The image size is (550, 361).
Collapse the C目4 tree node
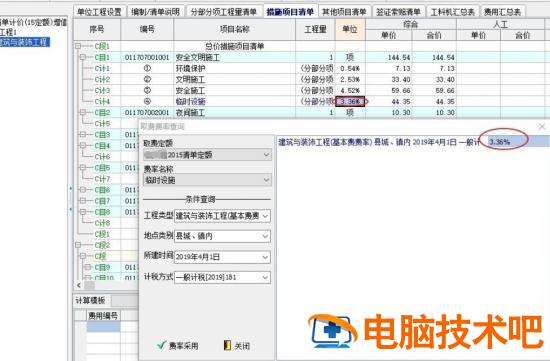click(83, 145)
